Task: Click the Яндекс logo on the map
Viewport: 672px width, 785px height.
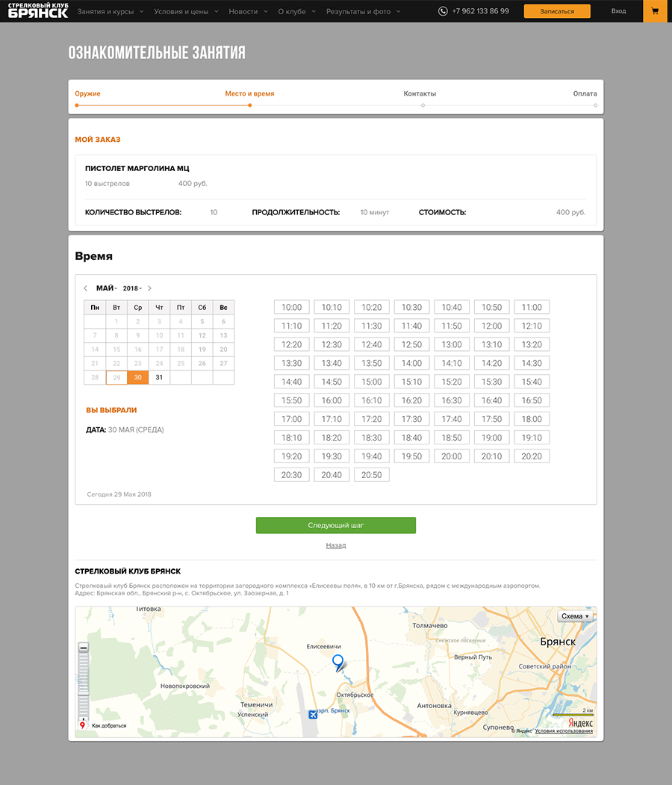Action: (x=580, y=723)
